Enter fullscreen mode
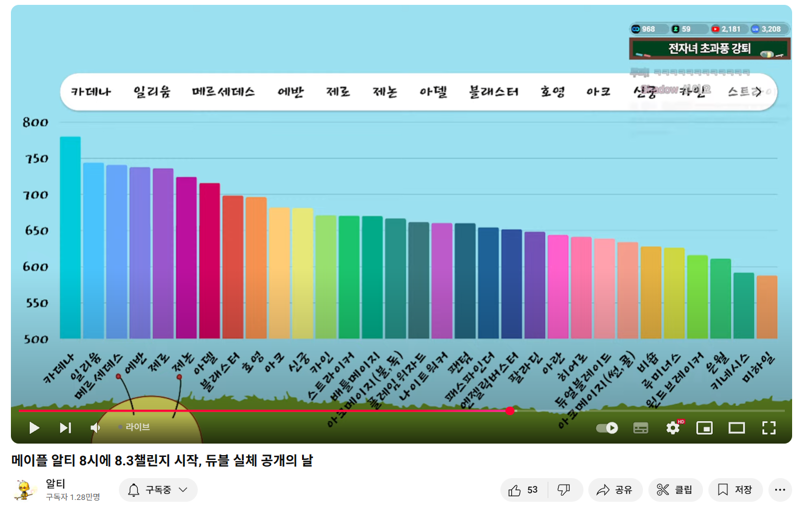The width and height of the screenshot is (800, 506). [x=769, y=428]
